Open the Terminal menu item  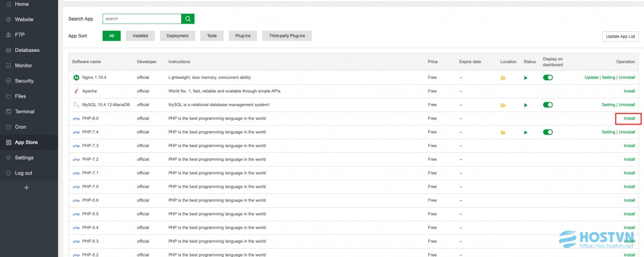point(29,112)
